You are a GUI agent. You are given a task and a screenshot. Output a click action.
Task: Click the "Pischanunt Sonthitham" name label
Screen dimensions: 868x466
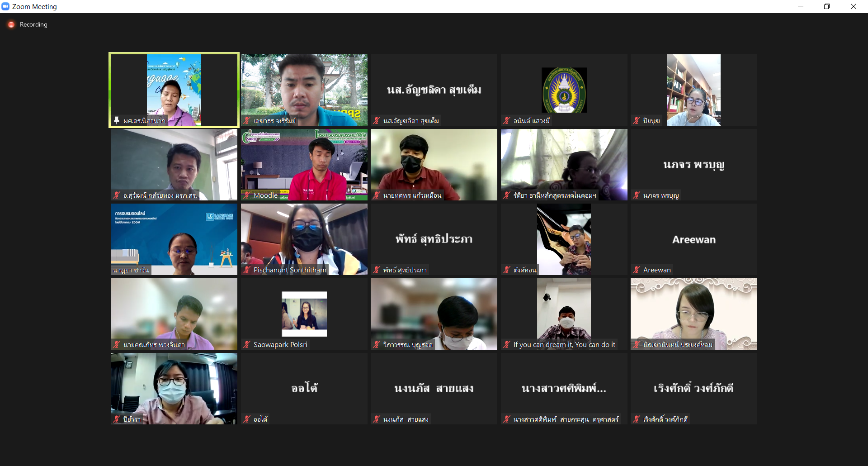pos(289,270)
